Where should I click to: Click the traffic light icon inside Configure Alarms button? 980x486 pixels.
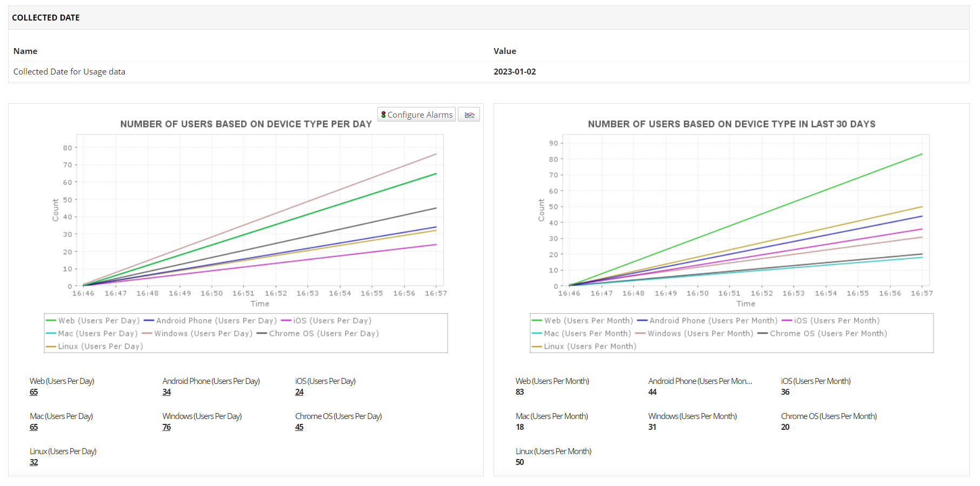(383, 114)
